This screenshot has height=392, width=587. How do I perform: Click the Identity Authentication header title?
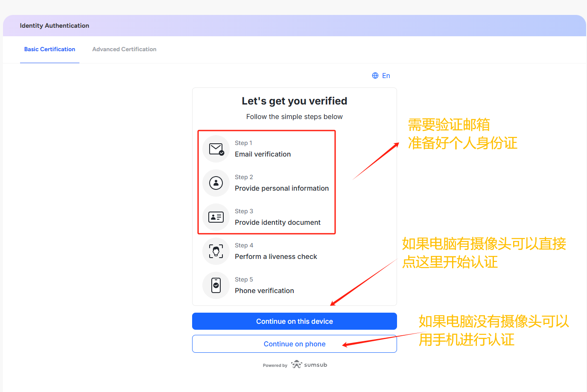(55, 26)
